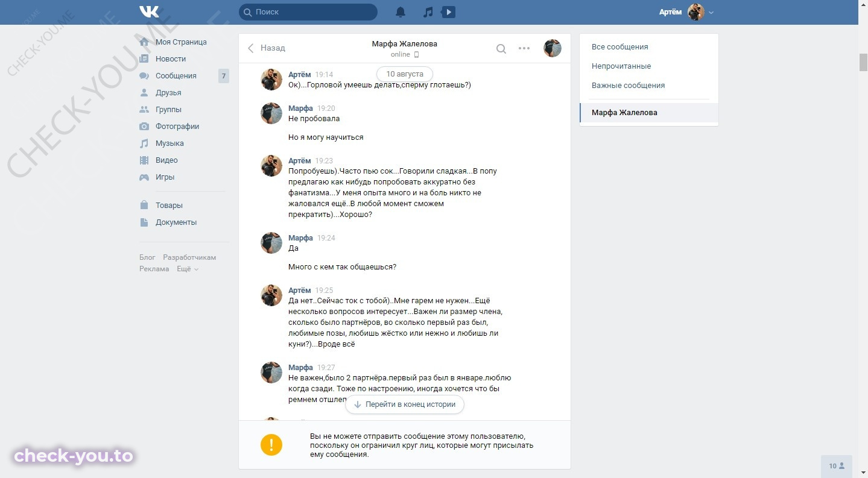Open Новости in sidebar
This screenshot has height=478, width=868.
pos(171,59)
